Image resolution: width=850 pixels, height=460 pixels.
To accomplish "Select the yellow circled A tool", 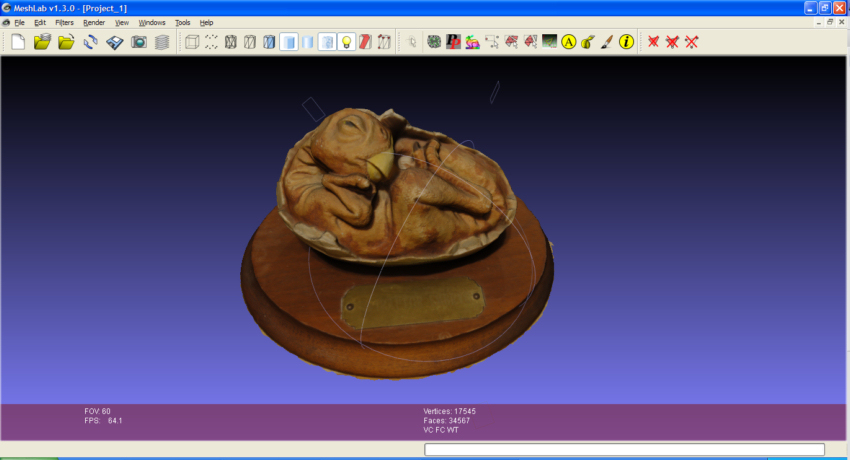I will click(x=568, y=42).
